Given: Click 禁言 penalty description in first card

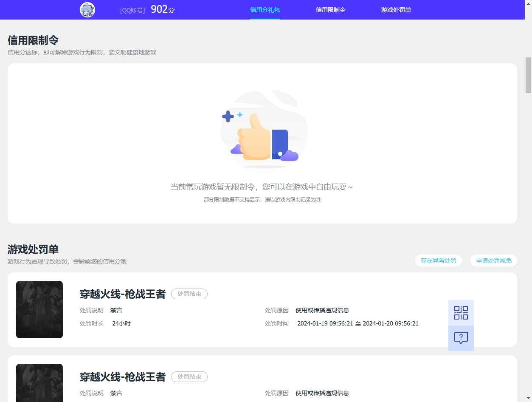Looking at the screenshot, I should 116,310.
